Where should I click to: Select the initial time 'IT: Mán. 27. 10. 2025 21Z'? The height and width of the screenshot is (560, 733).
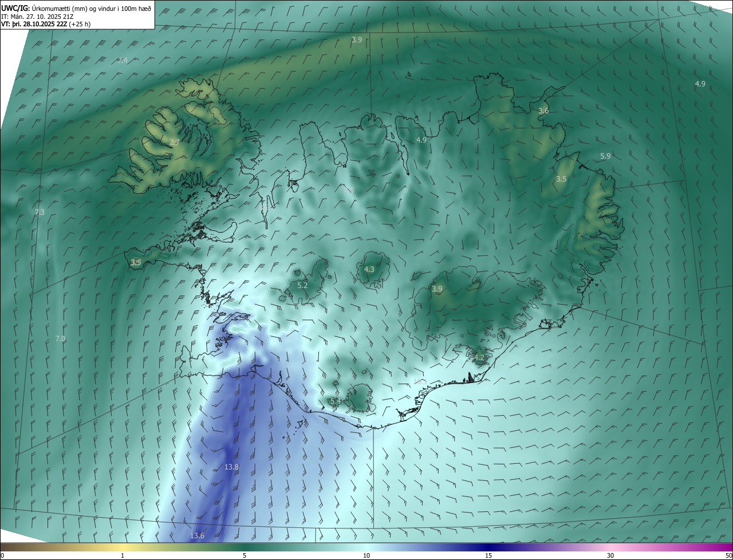point(37,16)
